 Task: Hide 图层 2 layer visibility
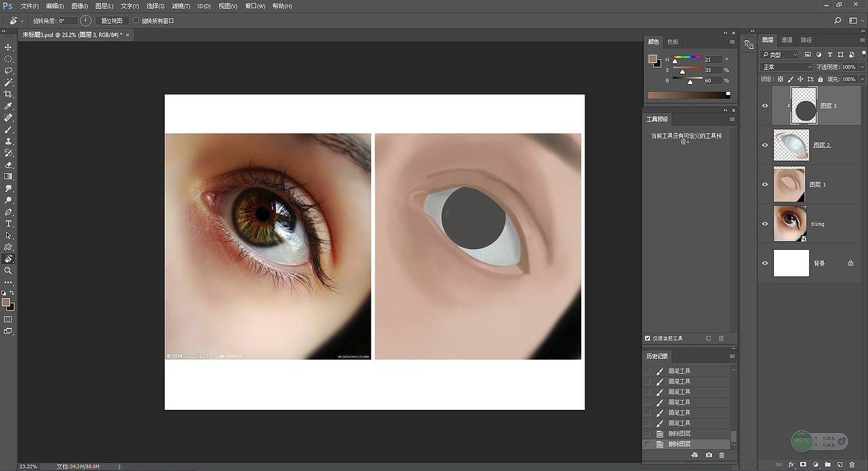coord(765,145)
